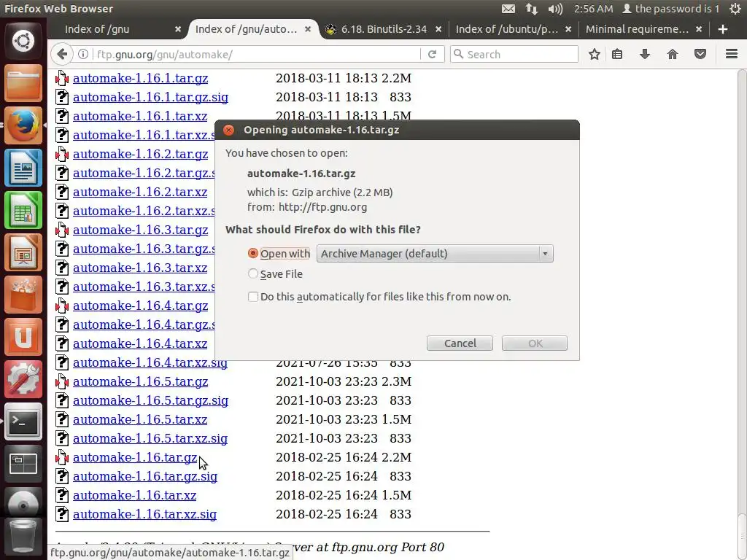
Task: Open the automake-1.16.3.tar.gz link
Action: pyautogui.click(x=141, y=230)
